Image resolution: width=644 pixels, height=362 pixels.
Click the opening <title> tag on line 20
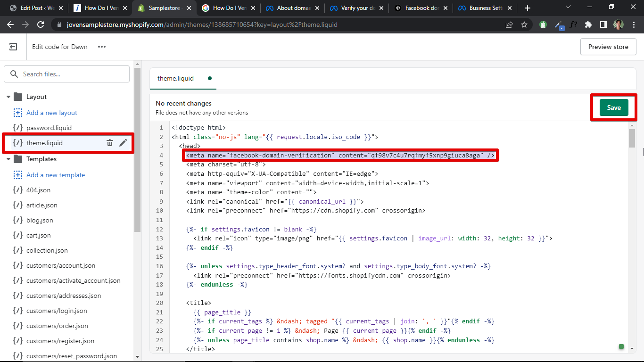[198, 303]
